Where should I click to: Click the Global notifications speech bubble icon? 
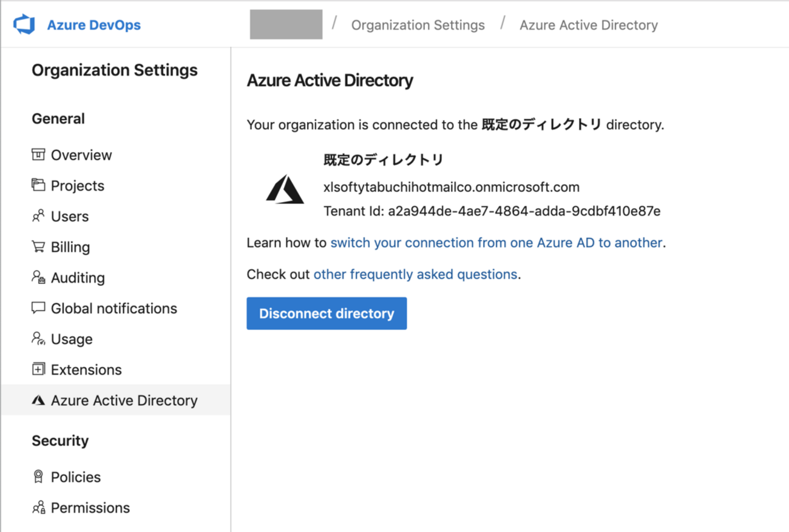coord(38,308)
